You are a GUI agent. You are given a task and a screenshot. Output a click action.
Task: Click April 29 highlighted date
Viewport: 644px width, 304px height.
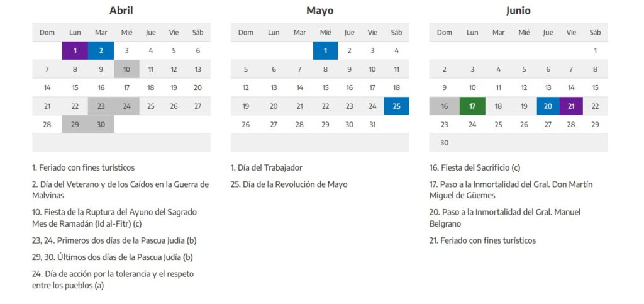click(75, 125)
